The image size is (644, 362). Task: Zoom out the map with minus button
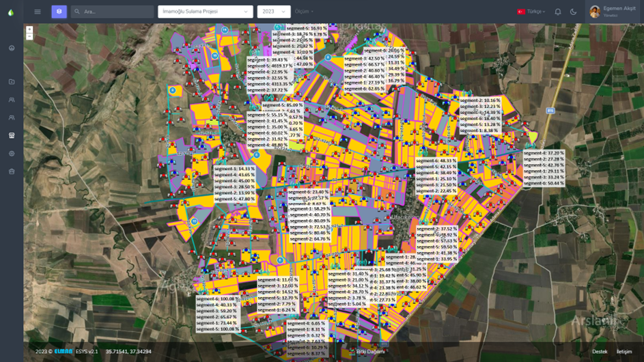29,37
